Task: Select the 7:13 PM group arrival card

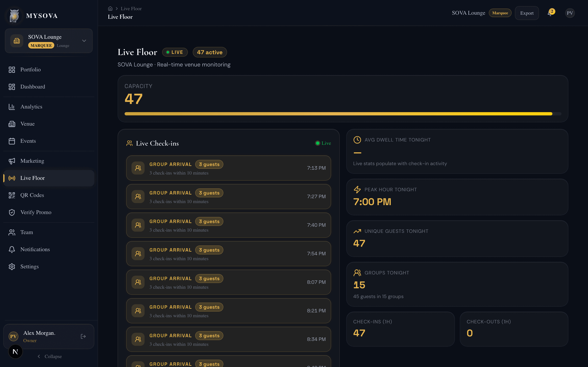Action: click(x=228, y=168)
